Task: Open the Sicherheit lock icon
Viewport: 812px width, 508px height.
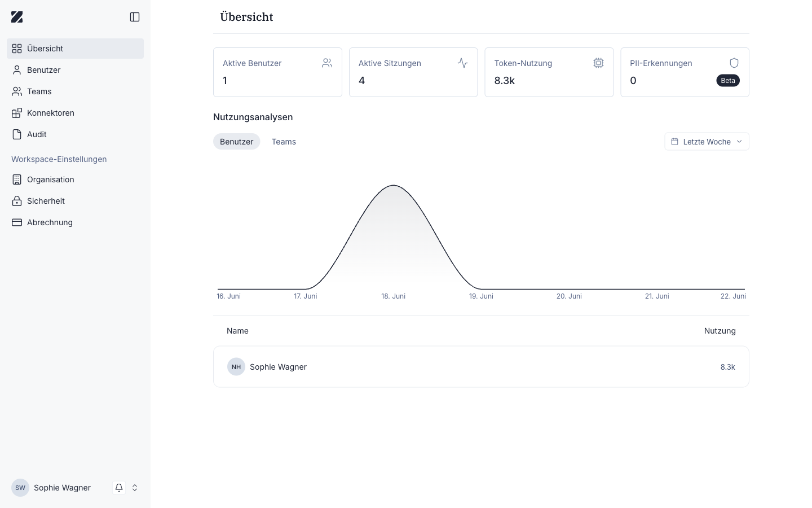Action: coord(17,201)
